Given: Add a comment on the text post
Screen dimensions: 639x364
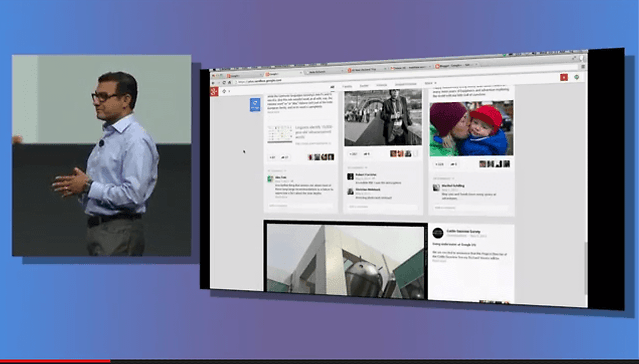Looking at the screenshot, I should pos(300,206).
